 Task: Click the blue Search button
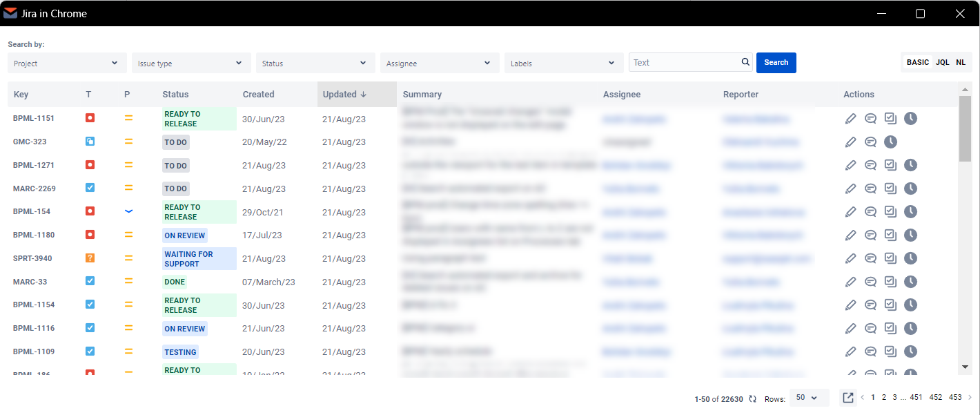(x=776, y=63)
